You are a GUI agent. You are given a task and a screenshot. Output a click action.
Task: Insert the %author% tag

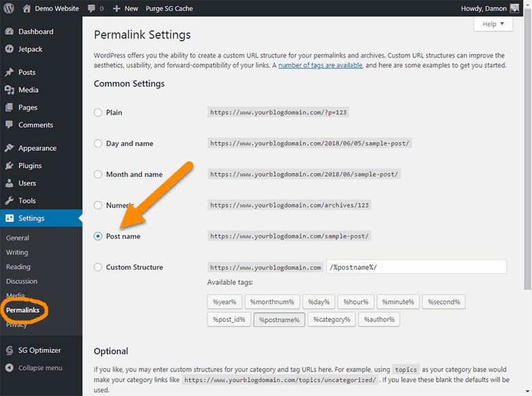379,320
